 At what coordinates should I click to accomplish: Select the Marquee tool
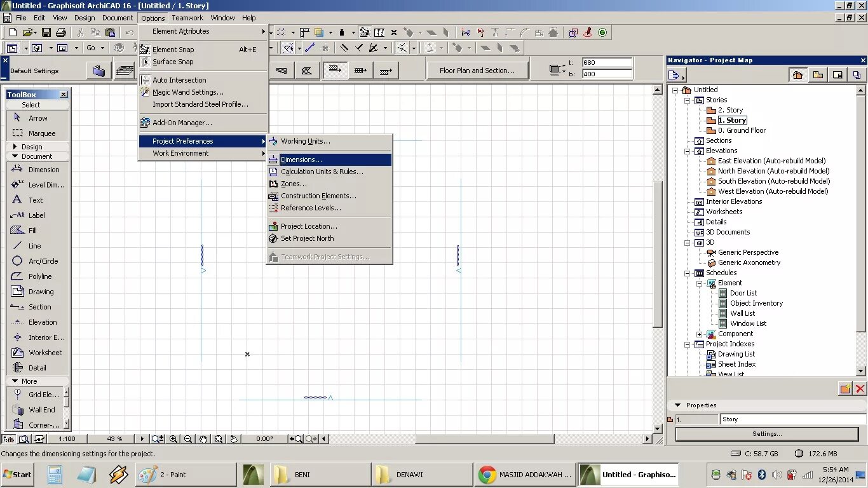(38, 133)
